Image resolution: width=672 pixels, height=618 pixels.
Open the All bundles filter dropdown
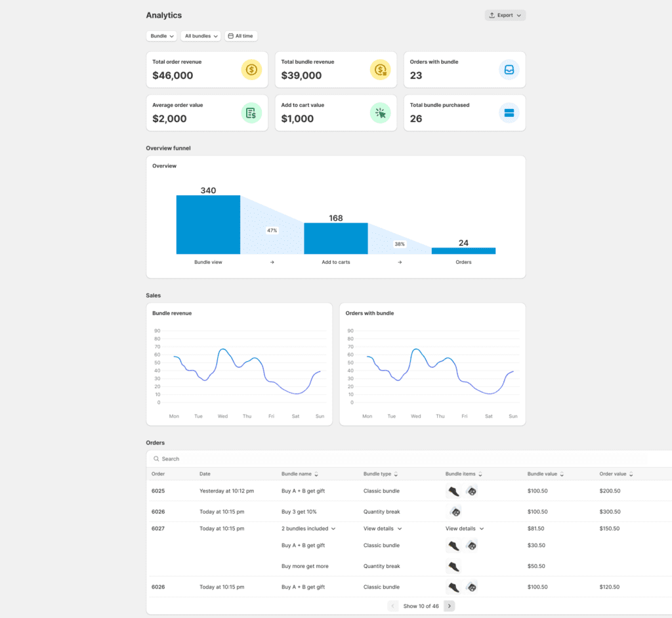(x=200, y=36)
